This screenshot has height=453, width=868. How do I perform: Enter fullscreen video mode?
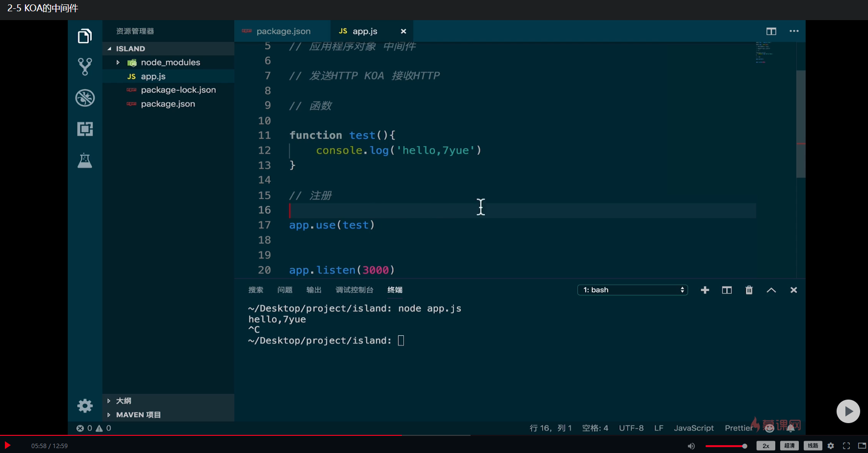pyautogui.click(x=846, y=446)
